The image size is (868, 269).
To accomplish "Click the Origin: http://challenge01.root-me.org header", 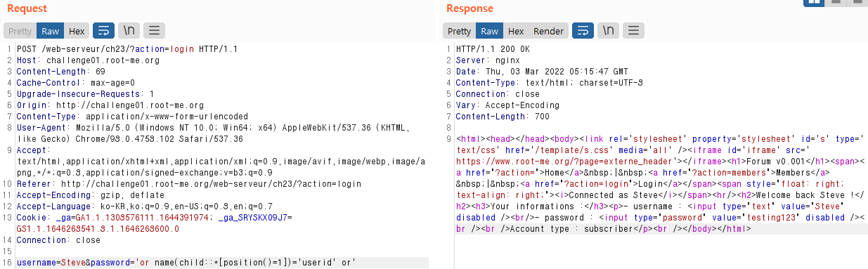I will coord(110,105).
